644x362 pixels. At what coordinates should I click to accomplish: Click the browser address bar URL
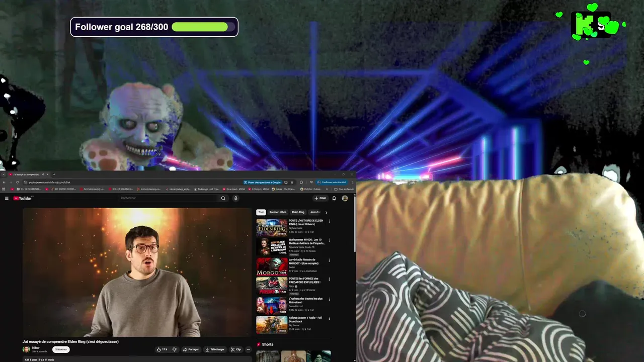point(49,183)
